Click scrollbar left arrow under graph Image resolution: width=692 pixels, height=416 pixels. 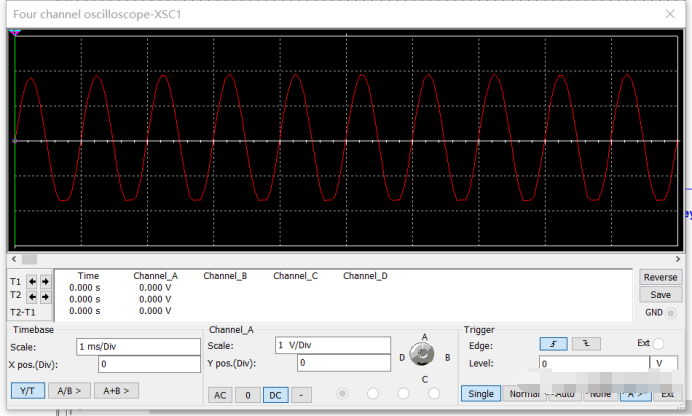point(14,259)
